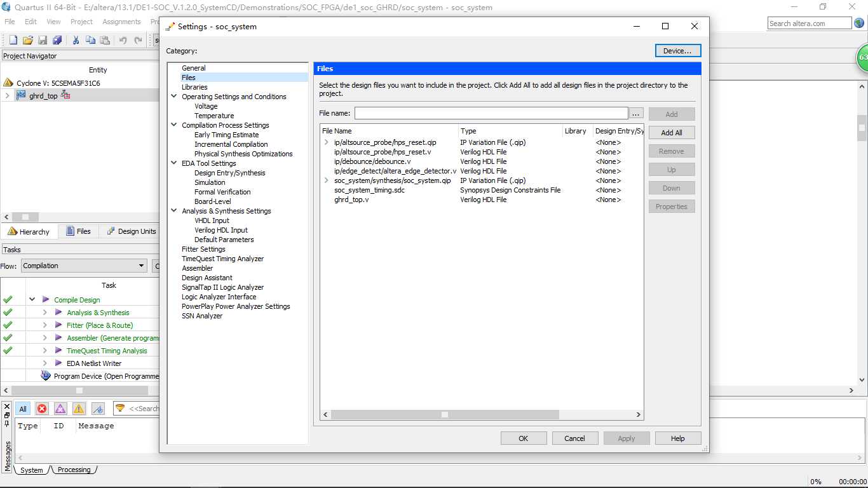868x488 pixels.
Task: Switch to Processing messages tab
Action: tap(74, 470)
